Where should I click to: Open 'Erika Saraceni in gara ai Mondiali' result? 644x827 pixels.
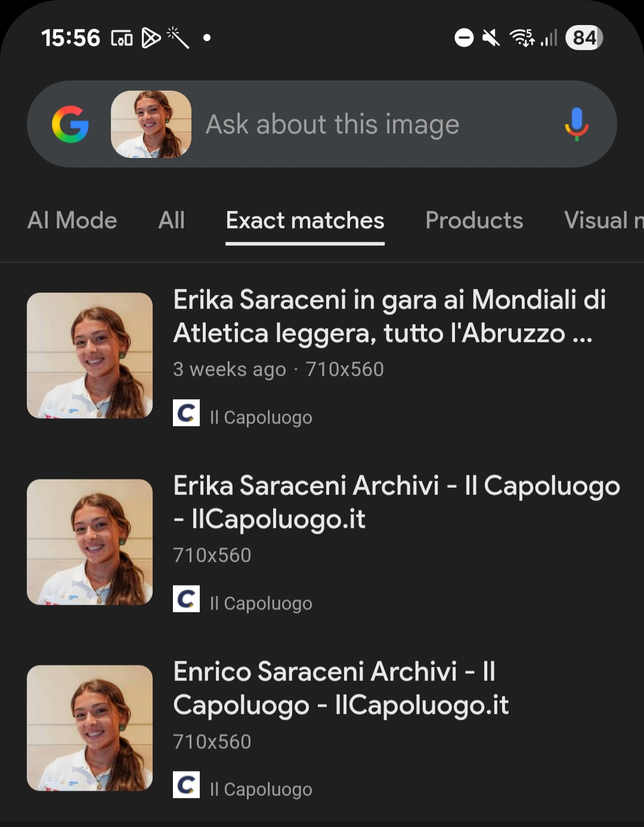389,317
